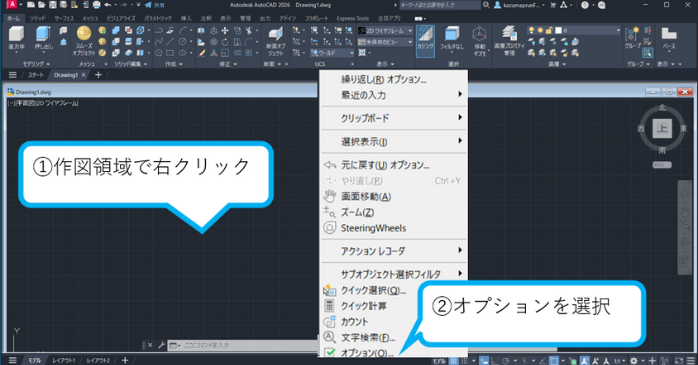Expand the 修正 panel title
698x365 pixels.
(227, 64)
